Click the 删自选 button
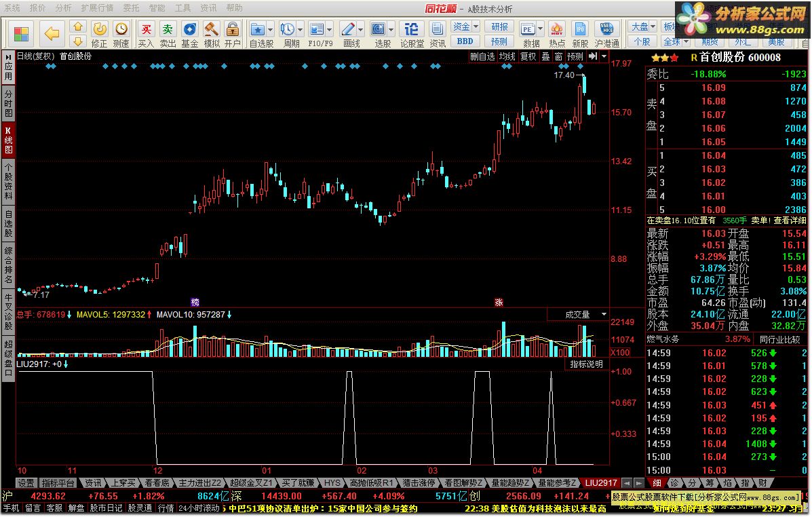 click(x=482, y=56)
